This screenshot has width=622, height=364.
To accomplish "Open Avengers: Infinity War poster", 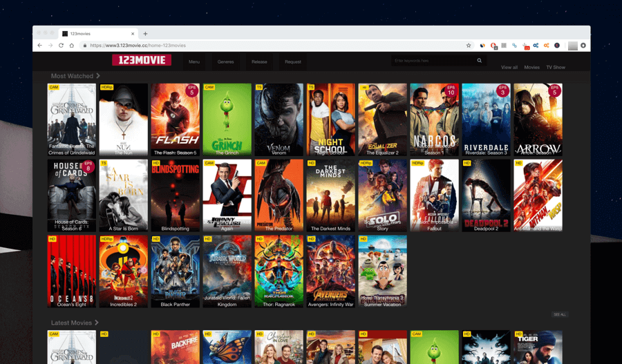I will 331,271.
